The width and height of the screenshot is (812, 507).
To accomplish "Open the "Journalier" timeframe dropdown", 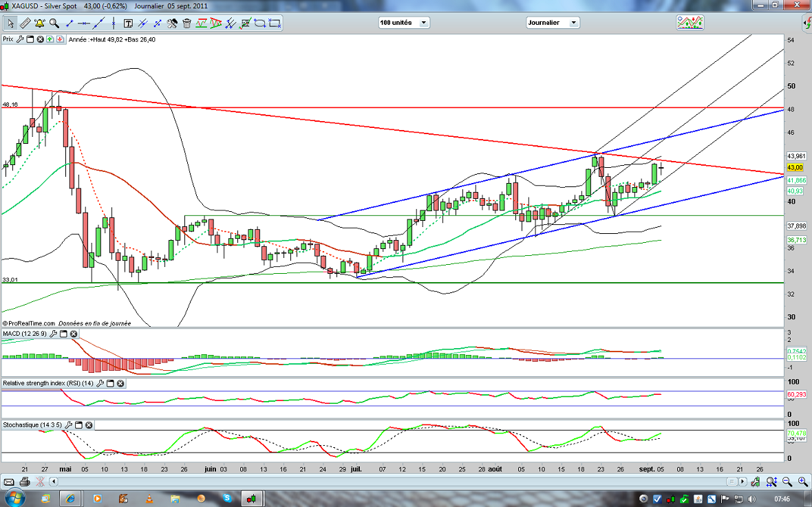I will tap(553, 23).
